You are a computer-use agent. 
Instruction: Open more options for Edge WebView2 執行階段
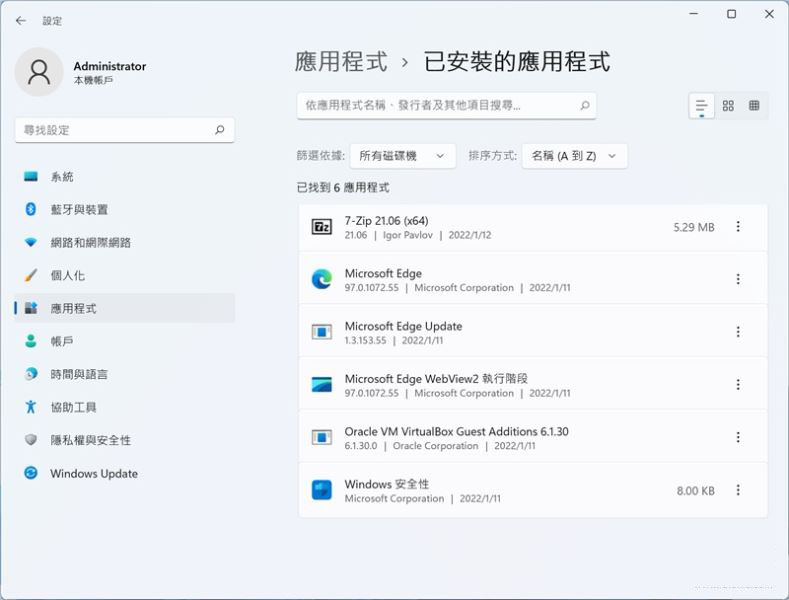738,385
